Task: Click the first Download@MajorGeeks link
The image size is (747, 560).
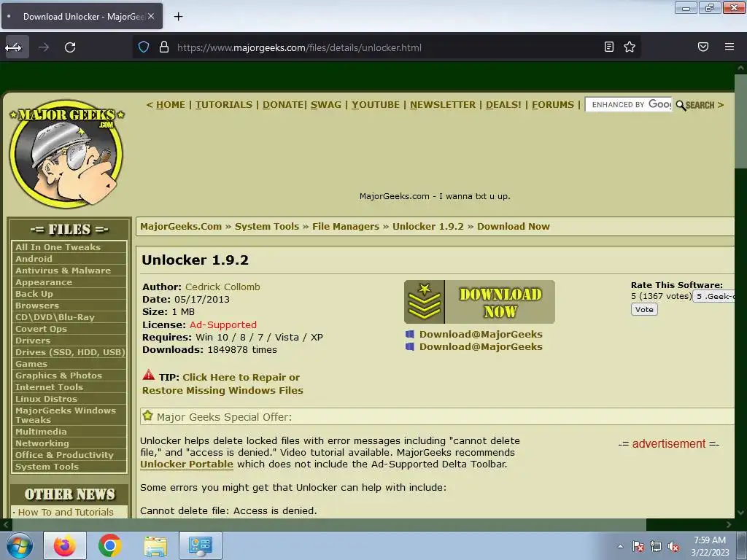Action: (481, 334)
